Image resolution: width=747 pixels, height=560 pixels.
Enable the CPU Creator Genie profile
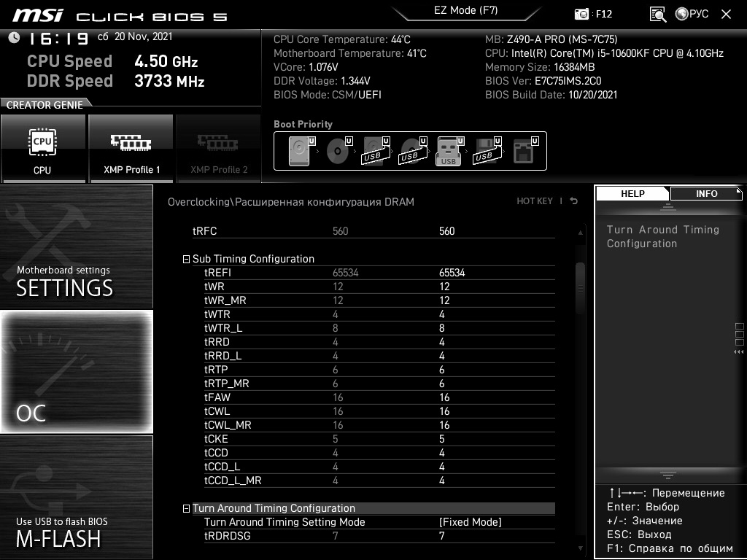(43, 149)
